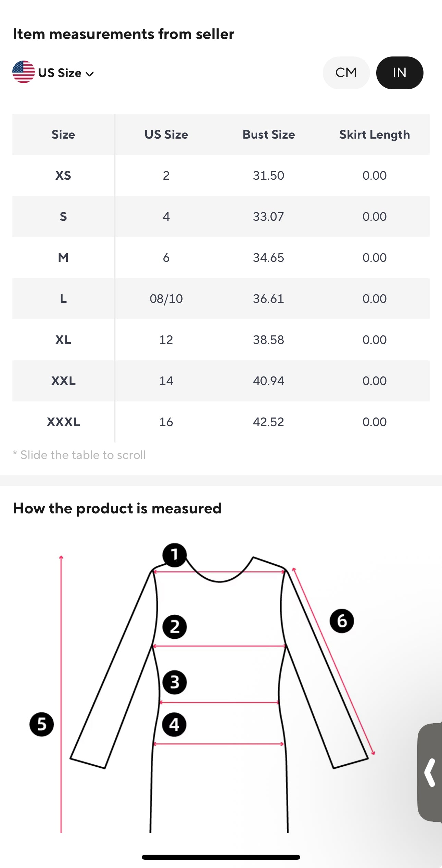Screen dimensions: 442x868
Task: Tap measurement marker number 3 on diagram
Action: pyautogui.click(x=174, y=682)
